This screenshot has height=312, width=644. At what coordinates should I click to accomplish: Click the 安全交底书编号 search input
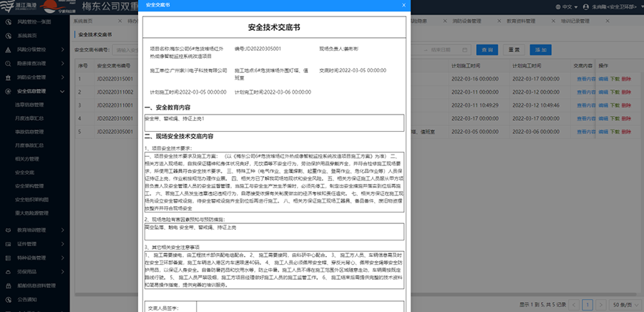[x=126, y=50]
